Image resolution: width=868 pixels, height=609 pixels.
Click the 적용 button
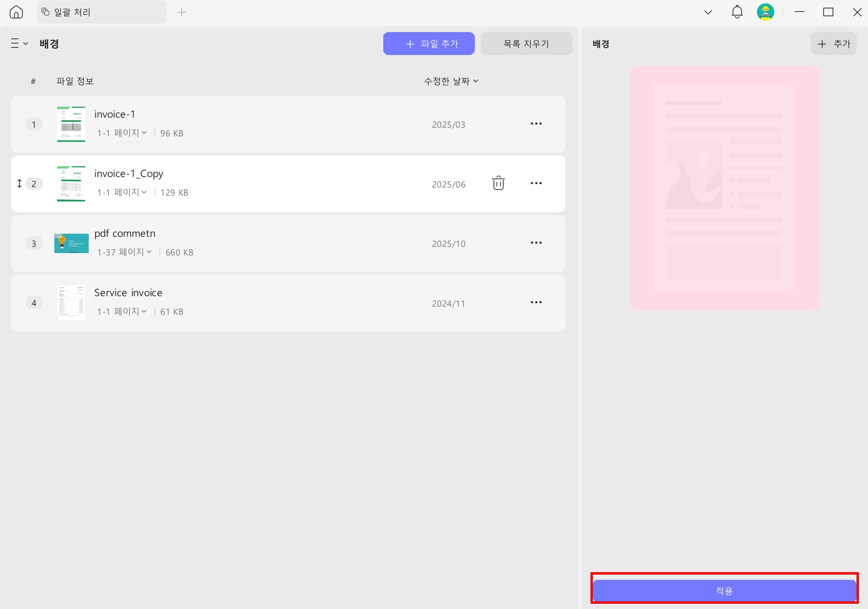coord(724,591)
